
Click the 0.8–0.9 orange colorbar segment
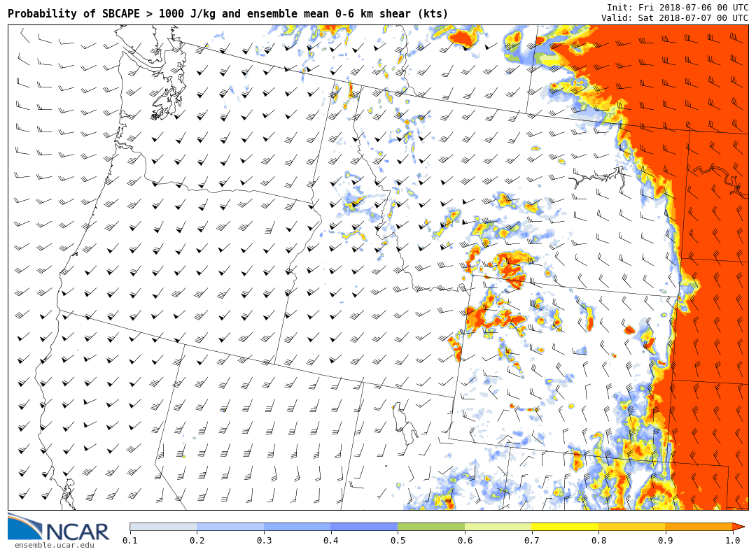point(632,527)
